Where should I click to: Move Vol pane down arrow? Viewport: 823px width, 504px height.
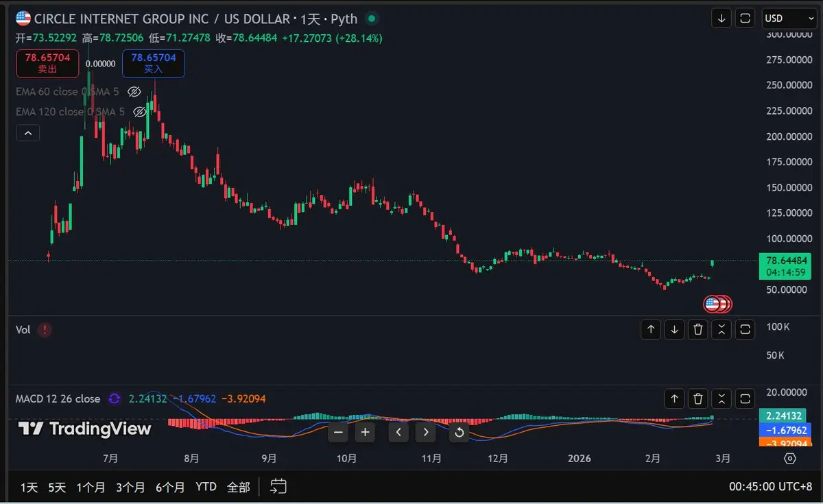click(675, 330)
